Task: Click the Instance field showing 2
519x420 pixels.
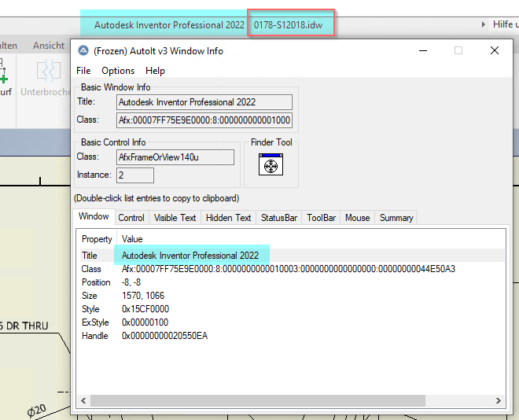Action: pyautogui.click(x=135, y=175)
